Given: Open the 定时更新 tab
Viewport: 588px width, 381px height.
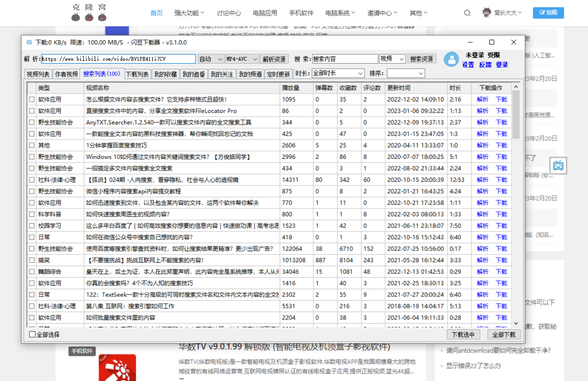Looking at the screenshot, I should tap(278, 74).
